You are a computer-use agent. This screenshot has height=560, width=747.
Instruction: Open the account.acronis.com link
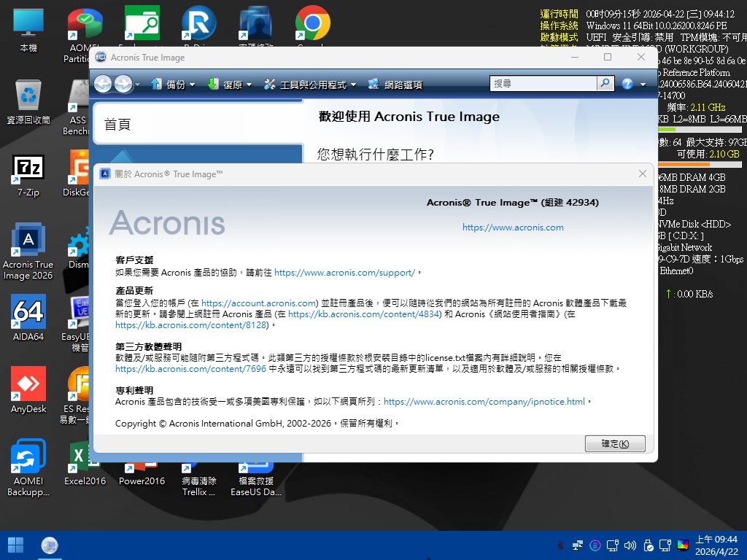258,303
